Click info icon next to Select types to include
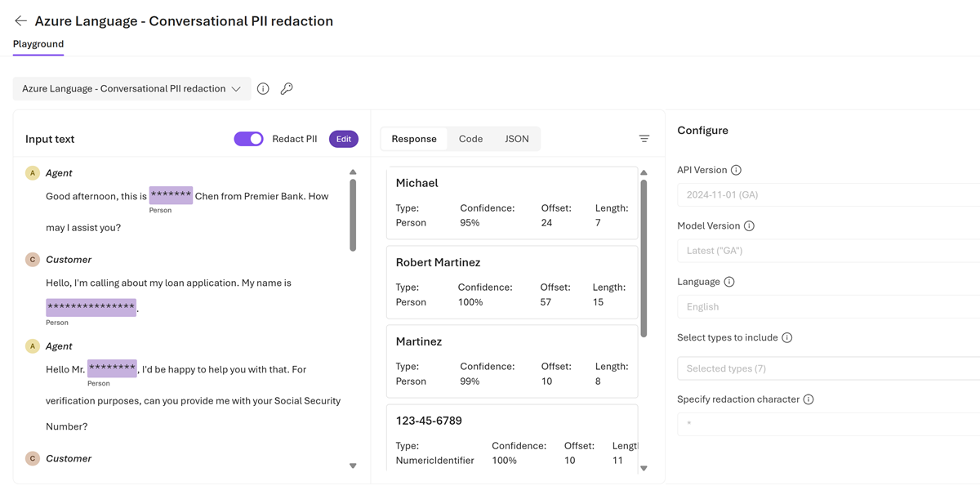This screenshot has width=980, height=486. tap(787, 337)
